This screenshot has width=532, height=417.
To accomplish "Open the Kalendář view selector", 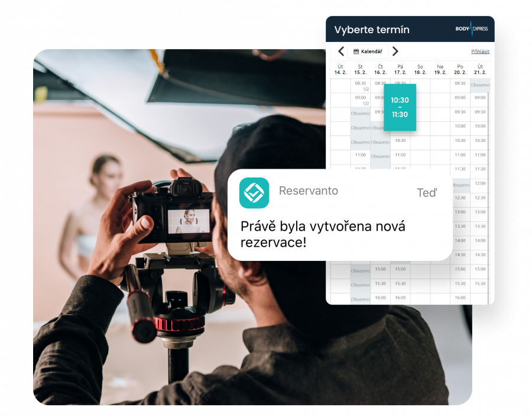I will tap(368, 51).
